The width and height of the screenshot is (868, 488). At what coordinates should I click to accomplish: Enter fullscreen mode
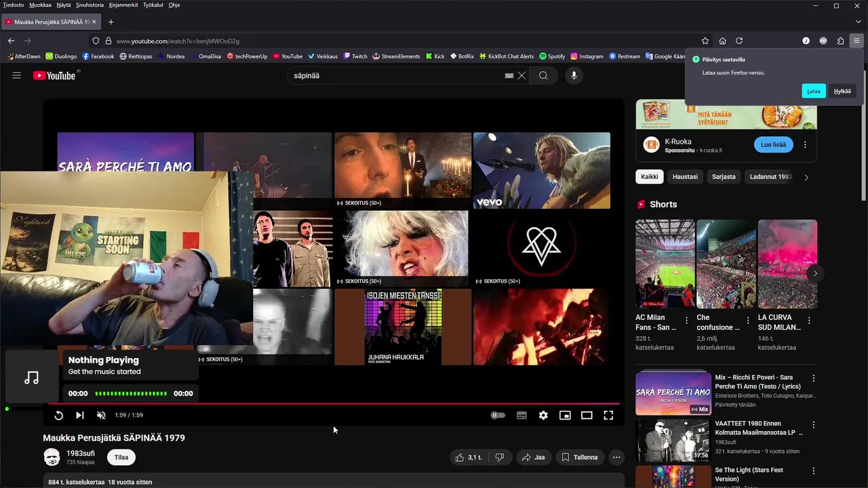point(608,415)
